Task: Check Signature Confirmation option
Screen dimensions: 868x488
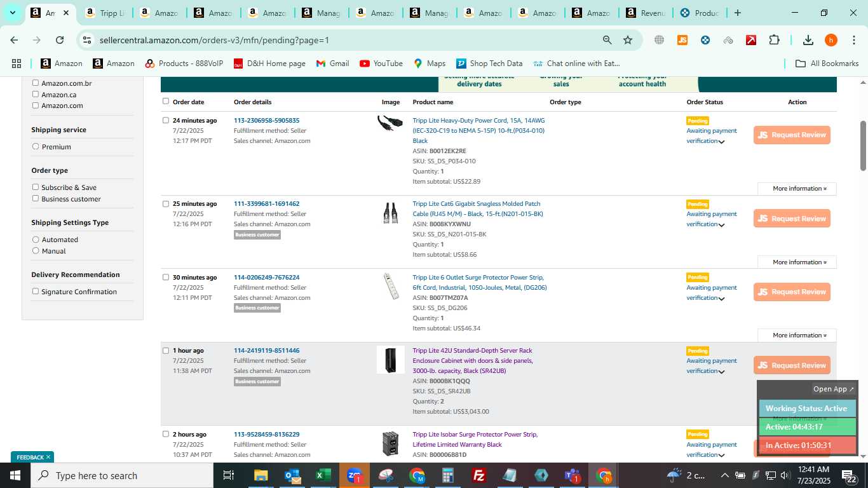Action: [36, 291]
